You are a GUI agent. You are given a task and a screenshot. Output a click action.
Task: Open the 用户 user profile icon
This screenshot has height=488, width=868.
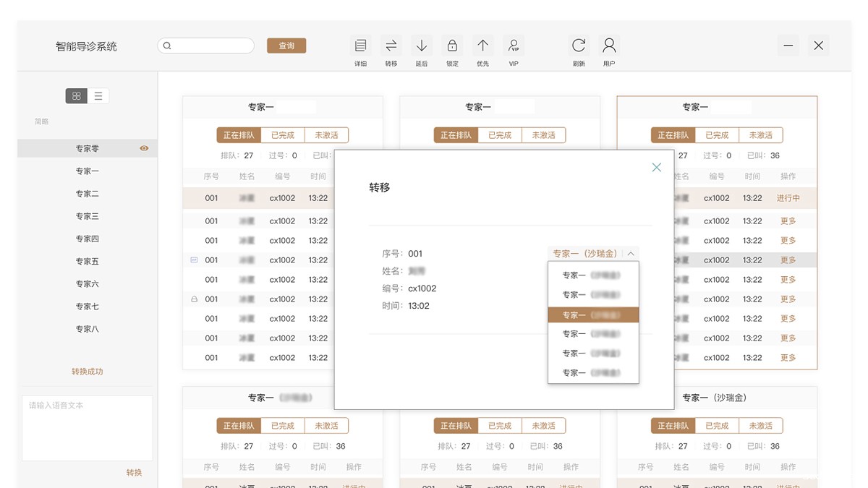(609, 46)
